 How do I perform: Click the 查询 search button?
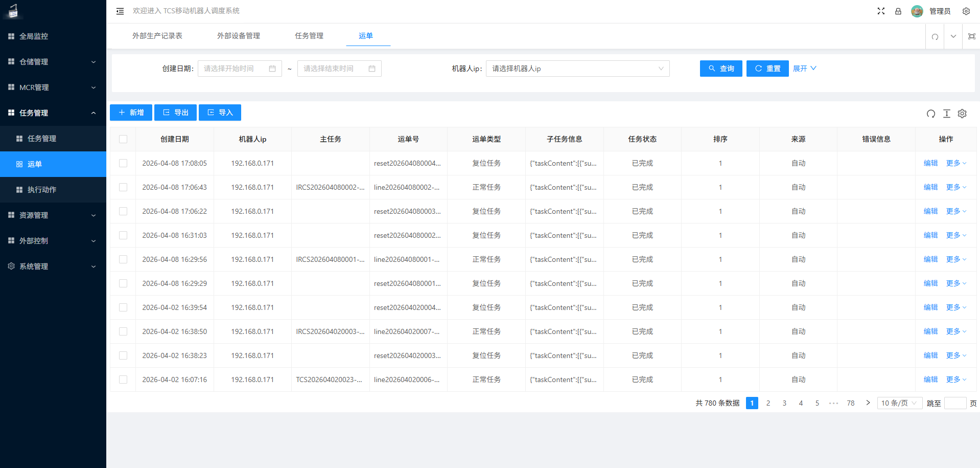click(721, 69)
